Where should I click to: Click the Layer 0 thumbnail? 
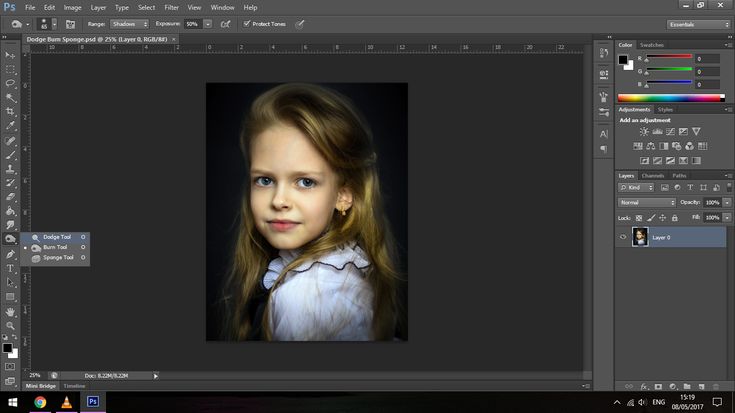pyautogui.click(x=640, y=237)
